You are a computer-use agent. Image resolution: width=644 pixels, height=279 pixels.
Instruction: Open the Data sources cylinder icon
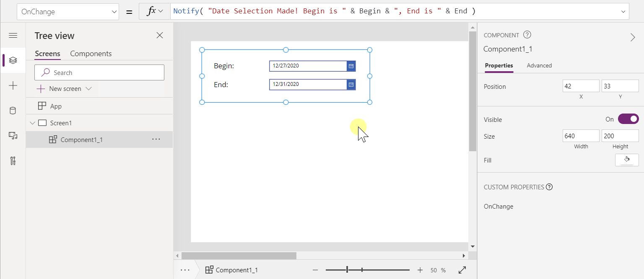[x=13, y=111]
